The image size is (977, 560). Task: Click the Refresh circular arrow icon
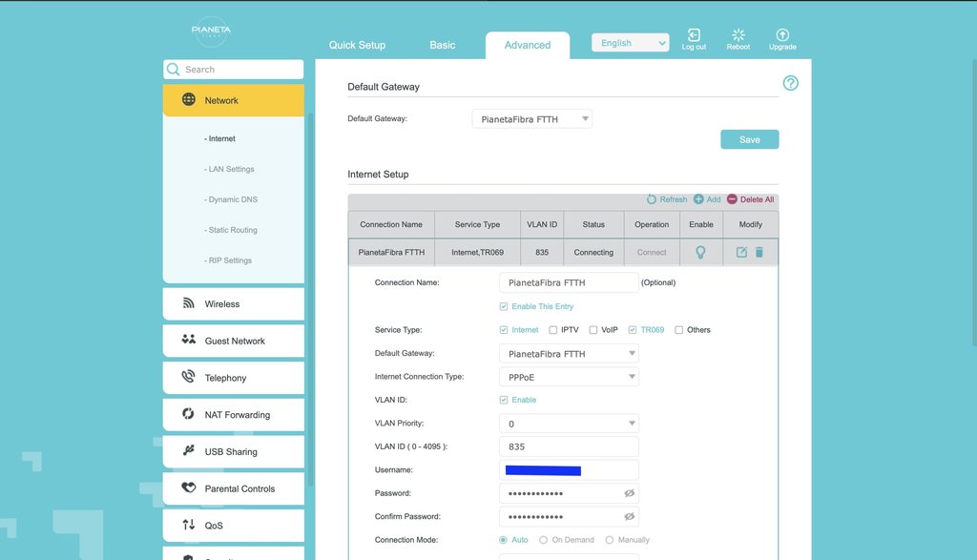click(x=651, y=199)
